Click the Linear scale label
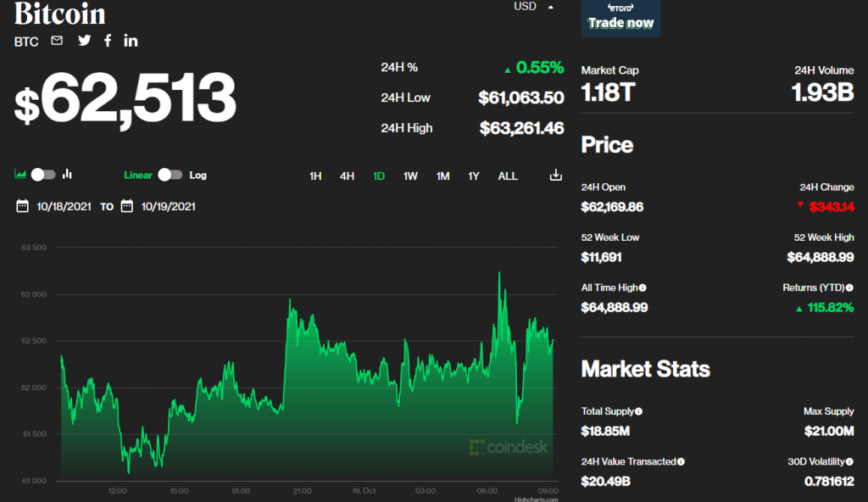The image size is (868, 502). (138, 175)
